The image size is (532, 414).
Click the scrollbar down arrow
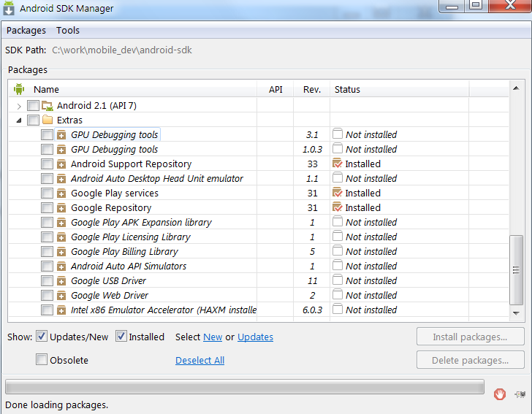(x=516, y=313)
